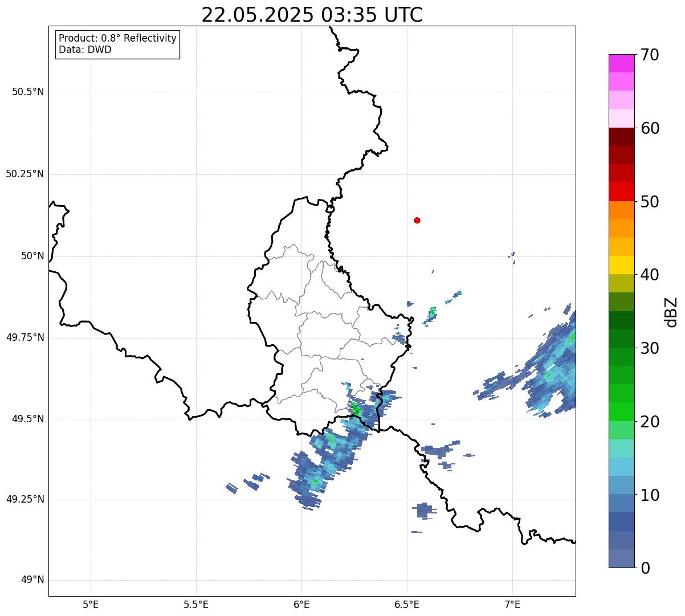Click the "dBZ" colorbar axis label

point(671,312)
